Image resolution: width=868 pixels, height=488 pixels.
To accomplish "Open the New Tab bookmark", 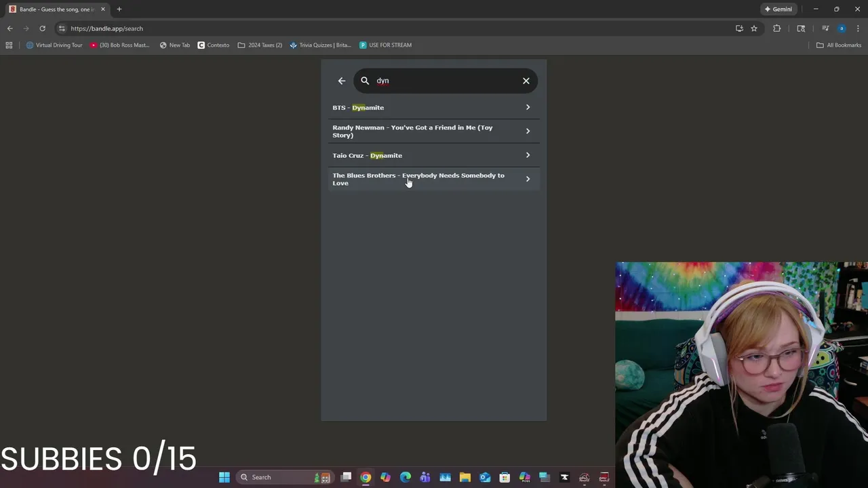I will pos(175,45).
